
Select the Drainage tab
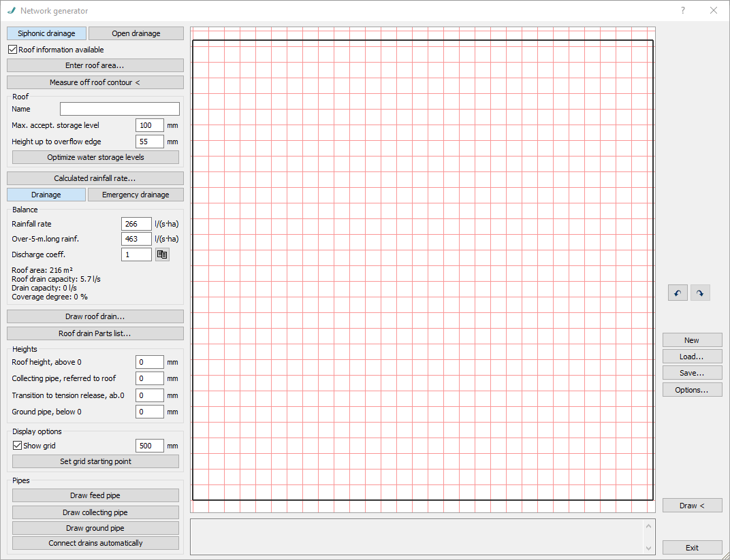click(46, 195)
